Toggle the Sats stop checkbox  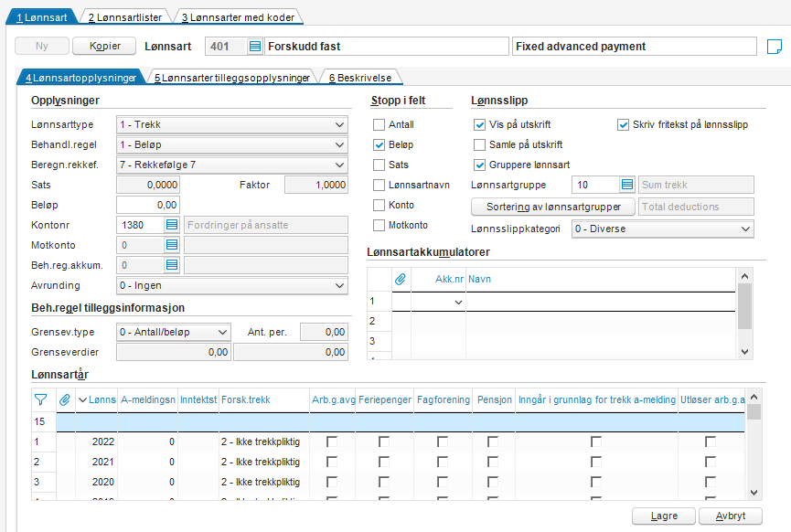point(379,165)
